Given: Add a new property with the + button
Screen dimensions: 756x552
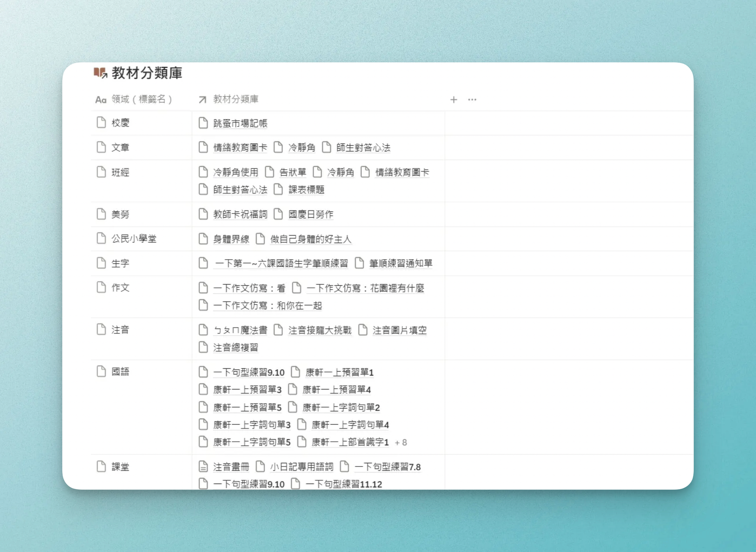Looking at the screenshot, I should [453, 100].
